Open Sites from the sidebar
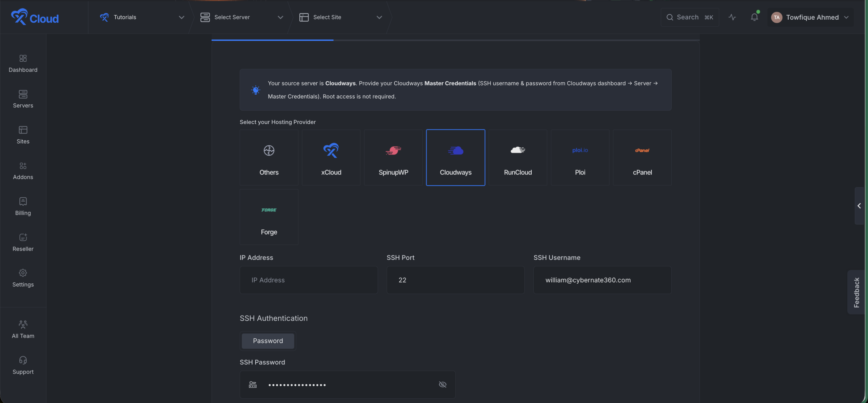The width and height of the screenshot is (868, 403). coord(23,135)
